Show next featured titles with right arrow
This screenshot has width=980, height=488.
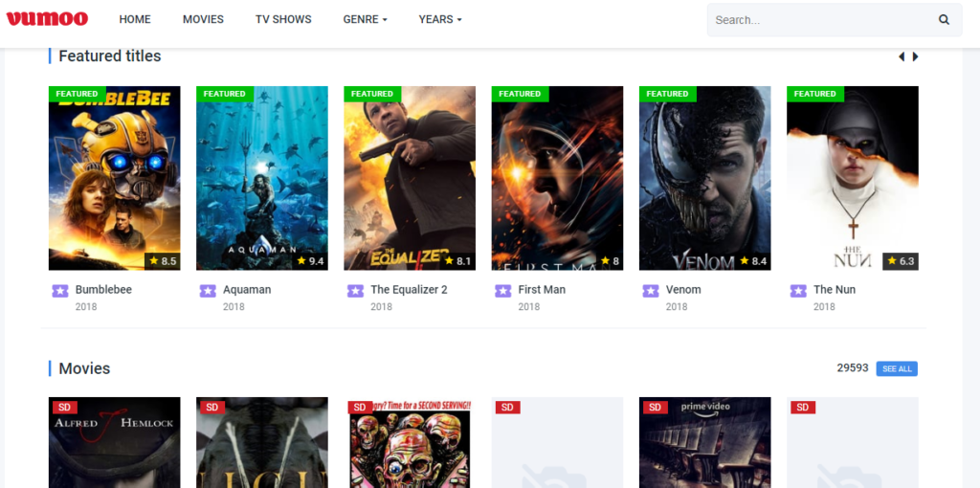(916, 56)
